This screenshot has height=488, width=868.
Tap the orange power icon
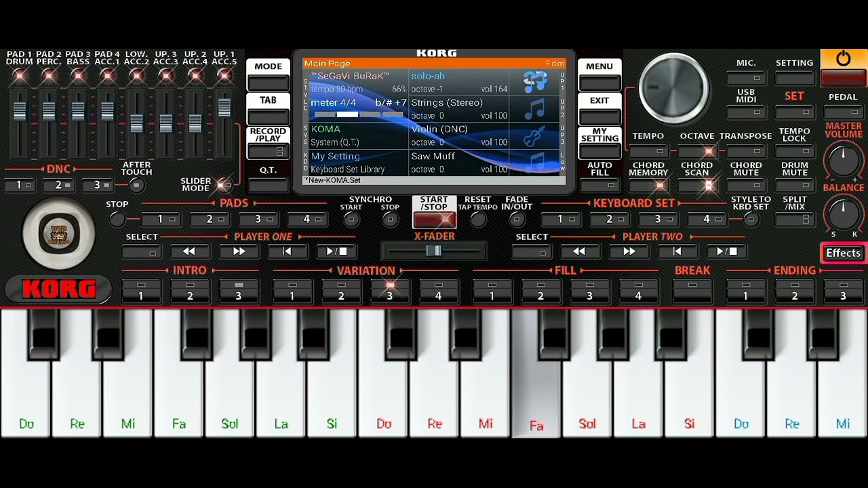click(843, 59)
